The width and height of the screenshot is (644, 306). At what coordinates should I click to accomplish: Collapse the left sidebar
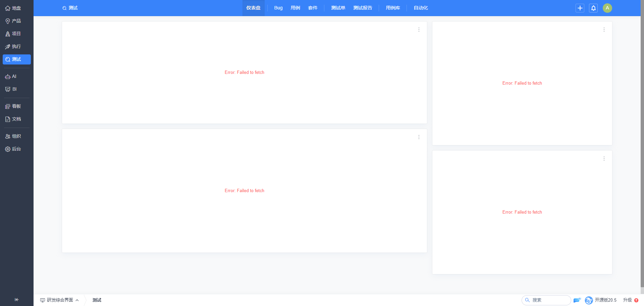coord(16,300)
